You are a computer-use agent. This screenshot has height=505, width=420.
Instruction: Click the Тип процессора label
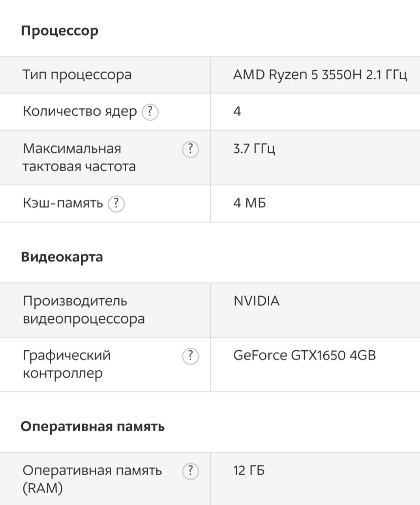77,75
